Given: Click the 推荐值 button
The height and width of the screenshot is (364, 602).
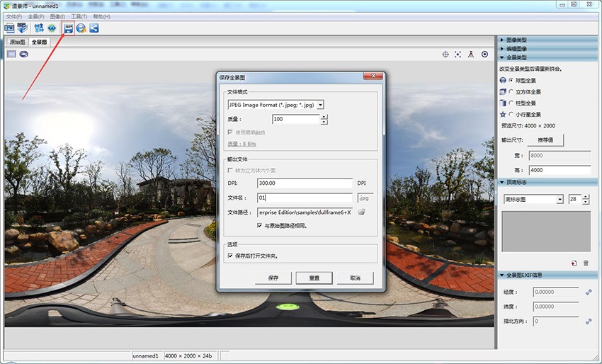Looking at the screenshot, I should pos(545,140).
